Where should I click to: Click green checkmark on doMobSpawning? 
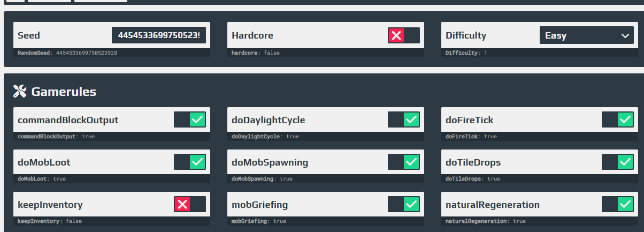pos(411,162)
